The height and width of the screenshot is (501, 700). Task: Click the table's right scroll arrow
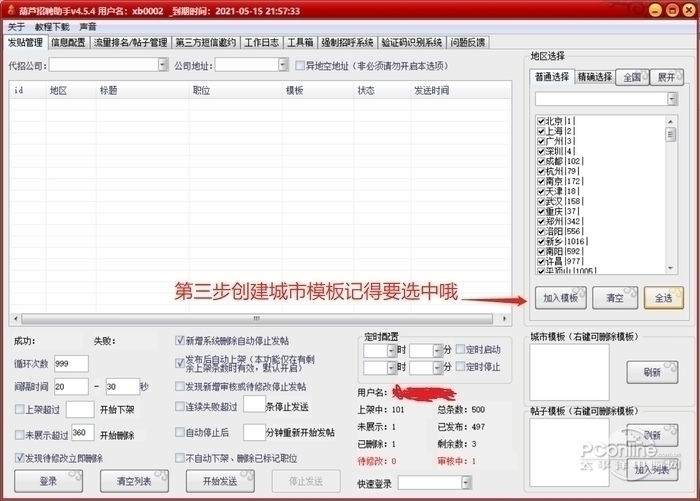(504, 319)
